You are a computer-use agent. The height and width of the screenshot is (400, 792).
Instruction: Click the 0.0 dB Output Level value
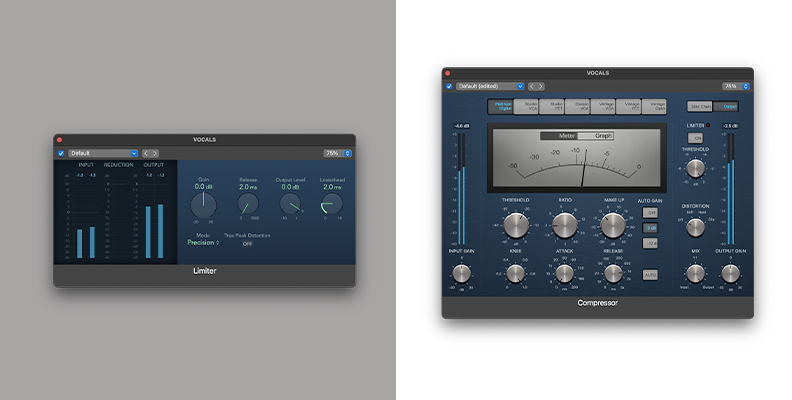[290, 186]
